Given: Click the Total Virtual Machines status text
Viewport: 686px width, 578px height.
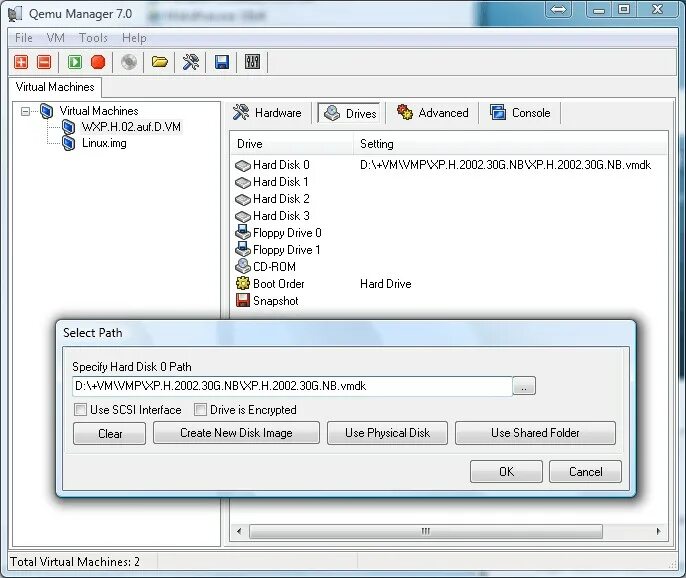Looking at the screenshot, I should [75, 562].
